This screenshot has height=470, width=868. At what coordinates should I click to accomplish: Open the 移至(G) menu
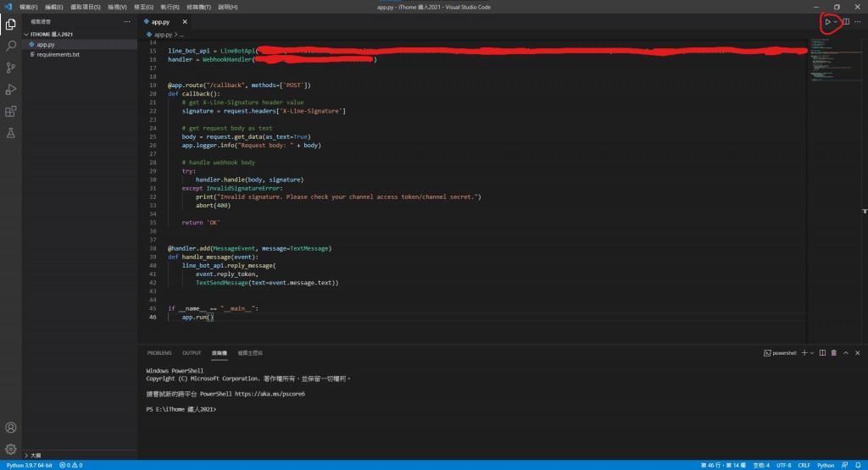click(x=143, y=7)
